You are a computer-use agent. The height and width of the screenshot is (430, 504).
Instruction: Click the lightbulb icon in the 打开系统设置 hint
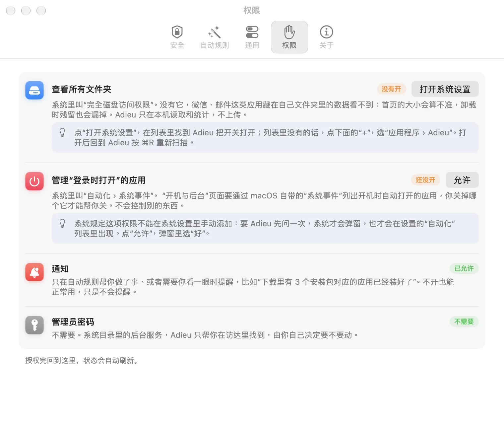pos(62,133)
